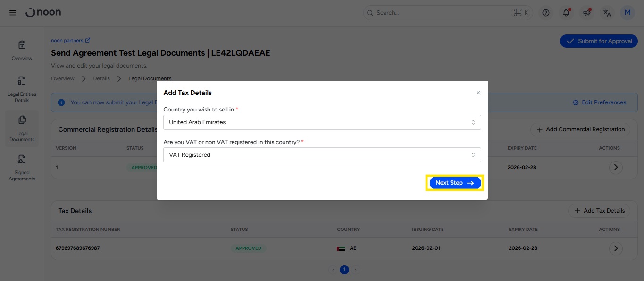Open the VAT registration status dropdown
This screenshot has height=281, width=644.
coord(322,155)
